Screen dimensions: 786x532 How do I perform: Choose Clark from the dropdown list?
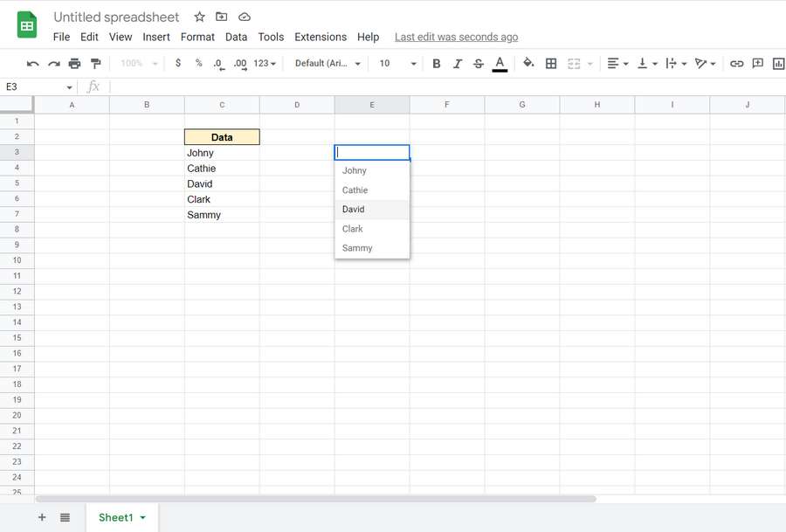372,229
